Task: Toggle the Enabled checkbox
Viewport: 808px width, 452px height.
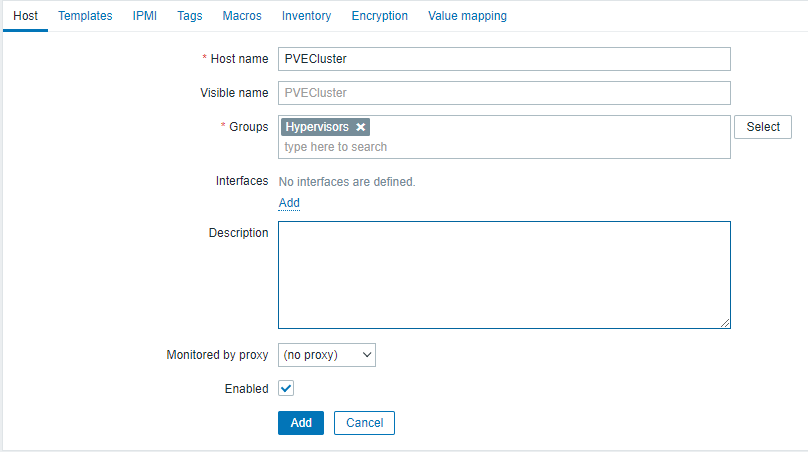Action: click(x=286, y=388)
